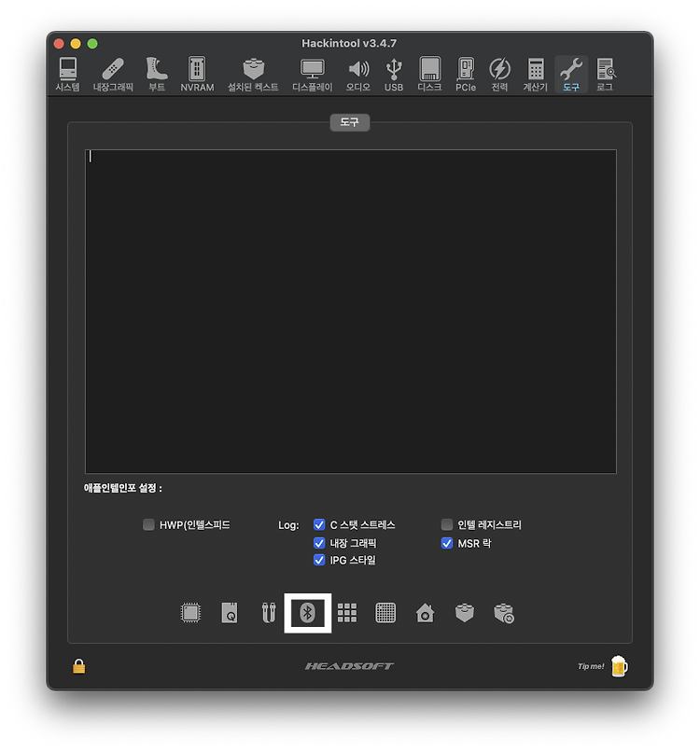Click the nine-square grid tool icon
700x752 pixels.
coord(347,612)
